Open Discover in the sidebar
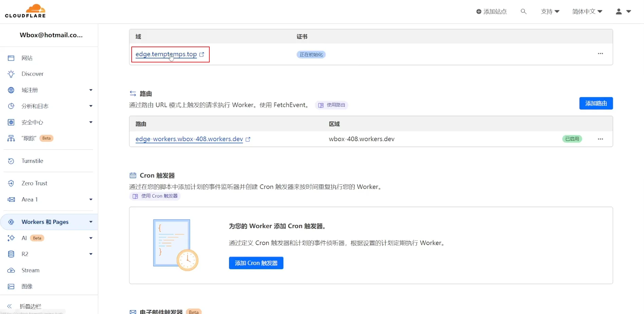 (x=33, y=74)
